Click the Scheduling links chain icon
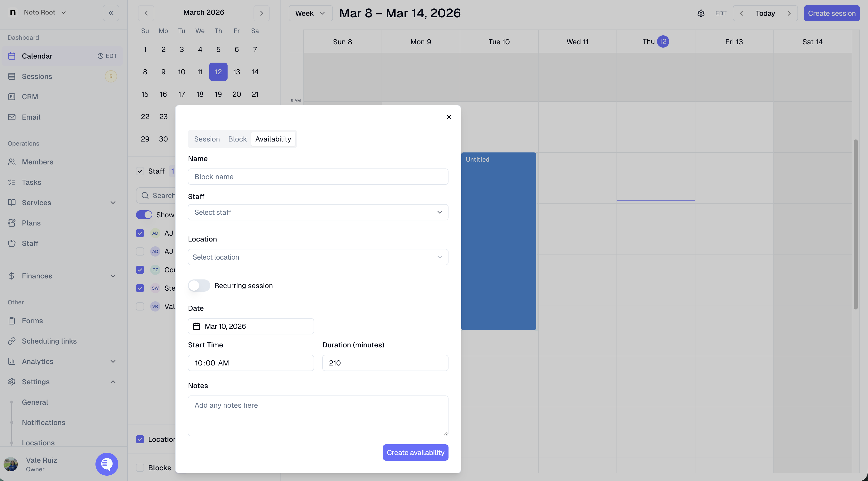The width and height of the screenshot is (868, 481). click(12, 341)
